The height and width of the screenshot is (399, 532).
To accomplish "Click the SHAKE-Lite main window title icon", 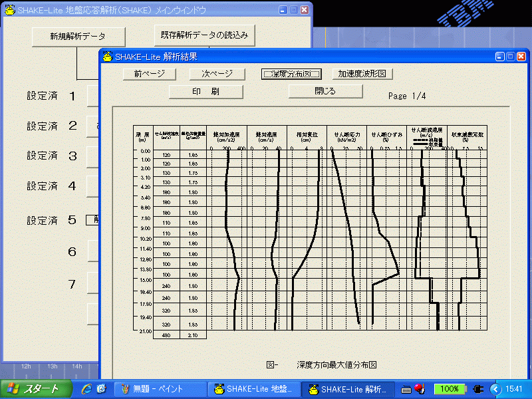I will [x=10, y=10].
